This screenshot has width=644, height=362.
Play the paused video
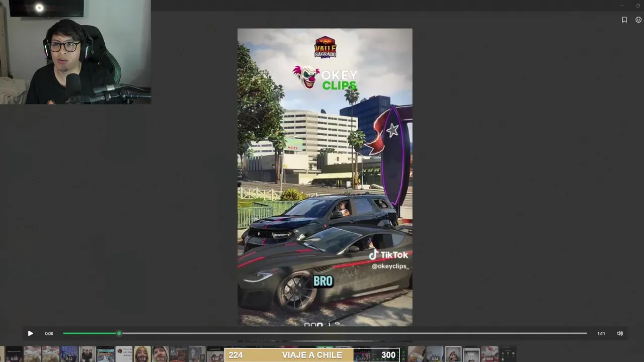[x=30, y=333]
